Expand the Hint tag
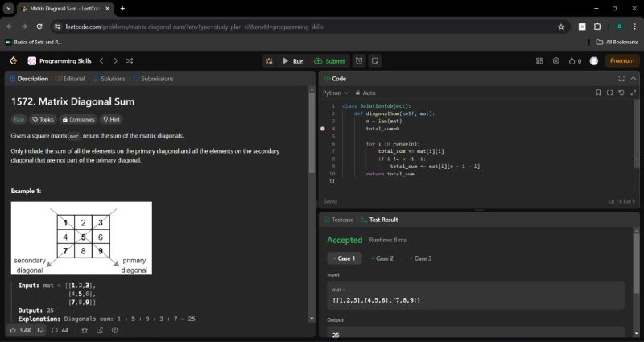This screenshot has height=342, width=644. click(x=111, y=119)
